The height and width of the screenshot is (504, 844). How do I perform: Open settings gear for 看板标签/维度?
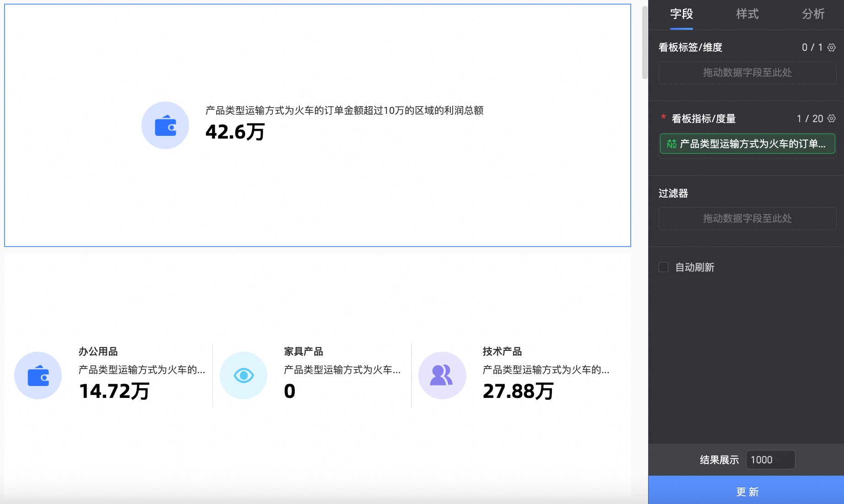click(x=832, y=48)
